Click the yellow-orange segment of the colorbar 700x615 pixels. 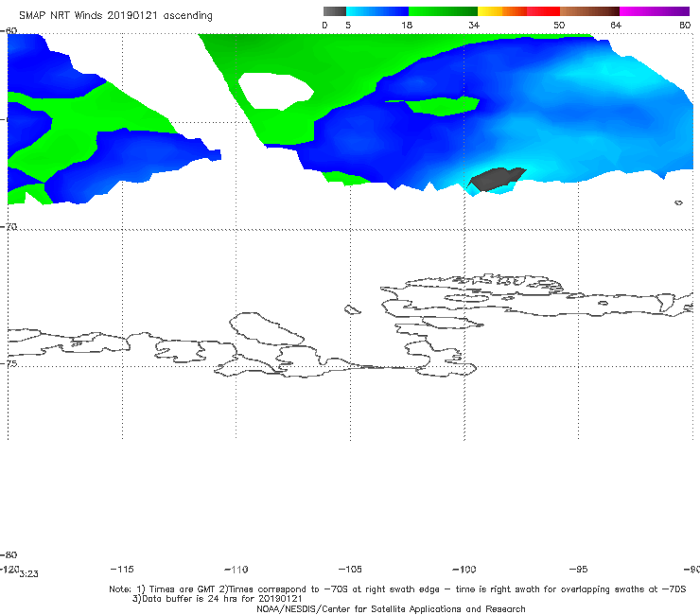[x=501, y=11]
